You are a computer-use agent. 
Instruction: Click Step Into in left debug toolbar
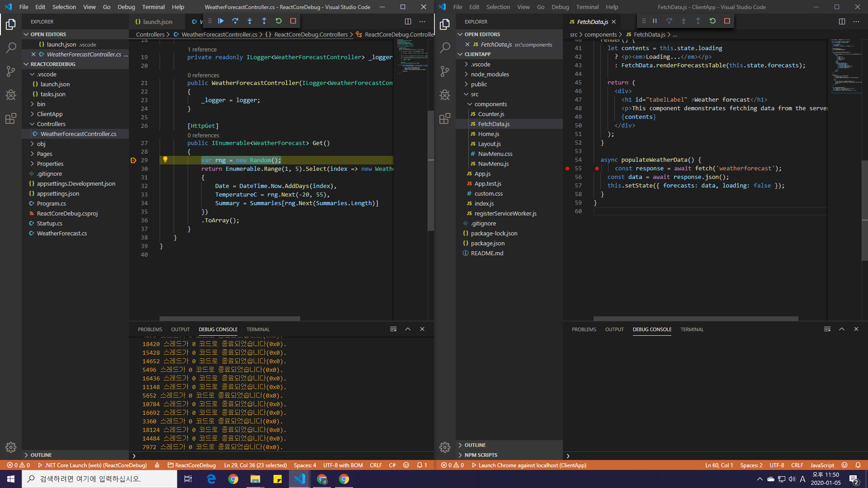tap(250, 21)
